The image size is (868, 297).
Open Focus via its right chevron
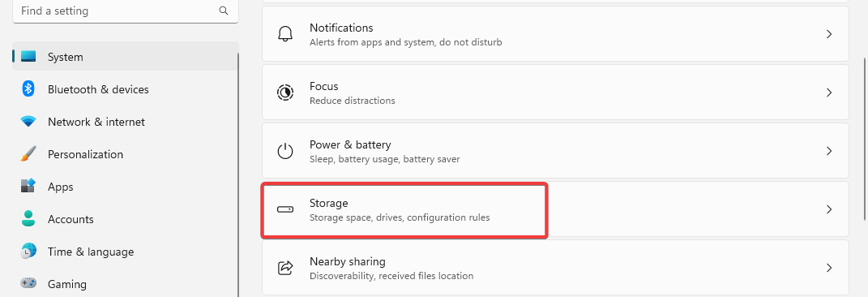[x=829, y=93]
